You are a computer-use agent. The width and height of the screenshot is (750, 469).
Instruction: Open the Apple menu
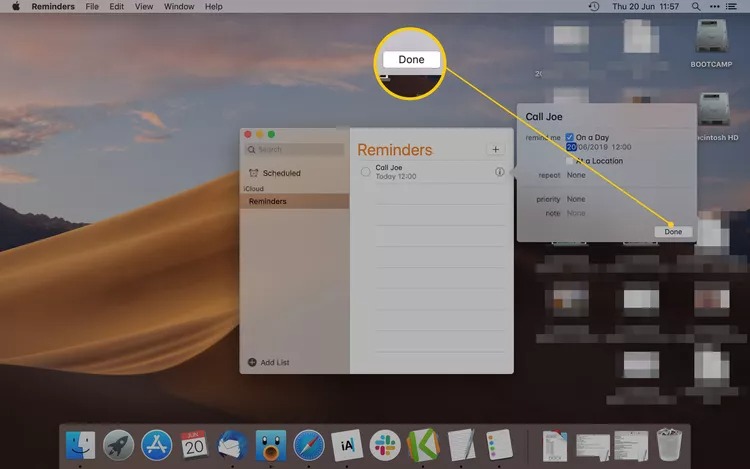(x=16, y=7)
